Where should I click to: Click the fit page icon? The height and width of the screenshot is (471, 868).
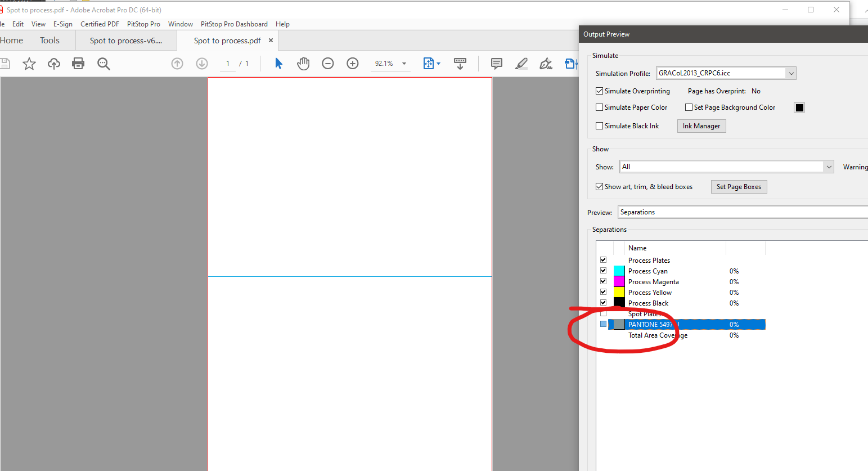click(429, 64)
